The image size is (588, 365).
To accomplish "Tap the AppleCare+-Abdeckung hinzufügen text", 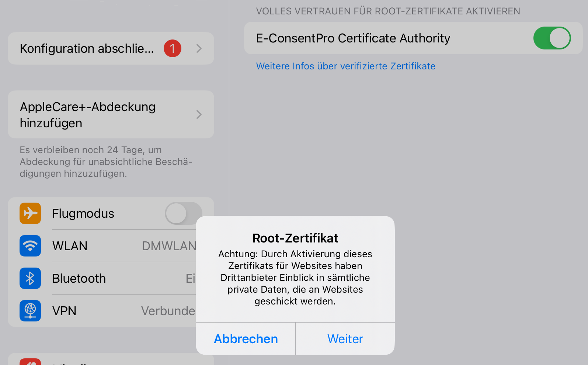I will tap(88, 115).
